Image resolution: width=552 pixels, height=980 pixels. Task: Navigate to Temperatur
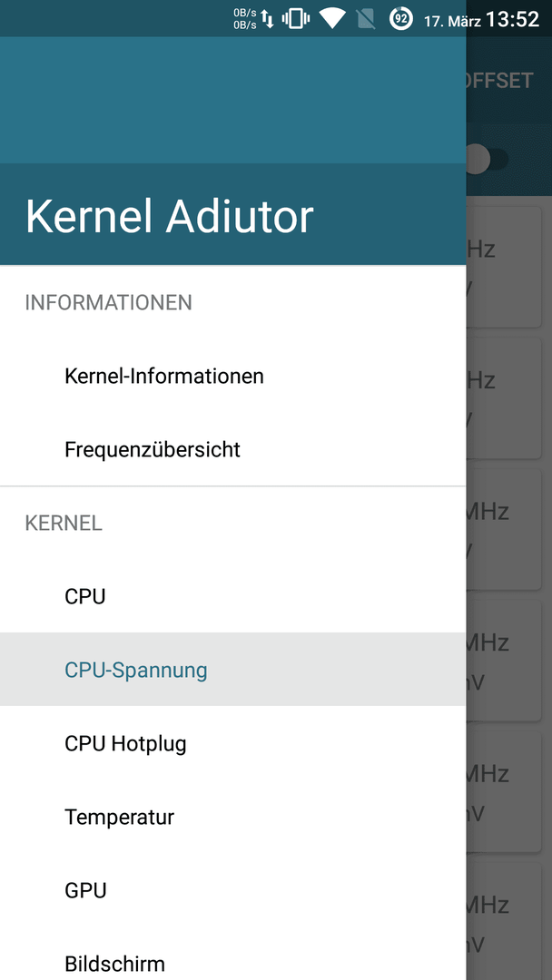click(119, 817)
